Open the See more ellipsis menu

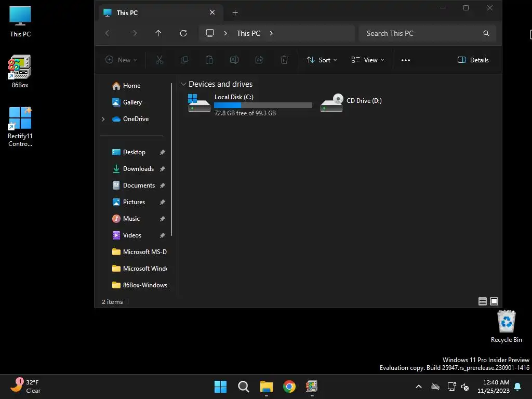406,60
